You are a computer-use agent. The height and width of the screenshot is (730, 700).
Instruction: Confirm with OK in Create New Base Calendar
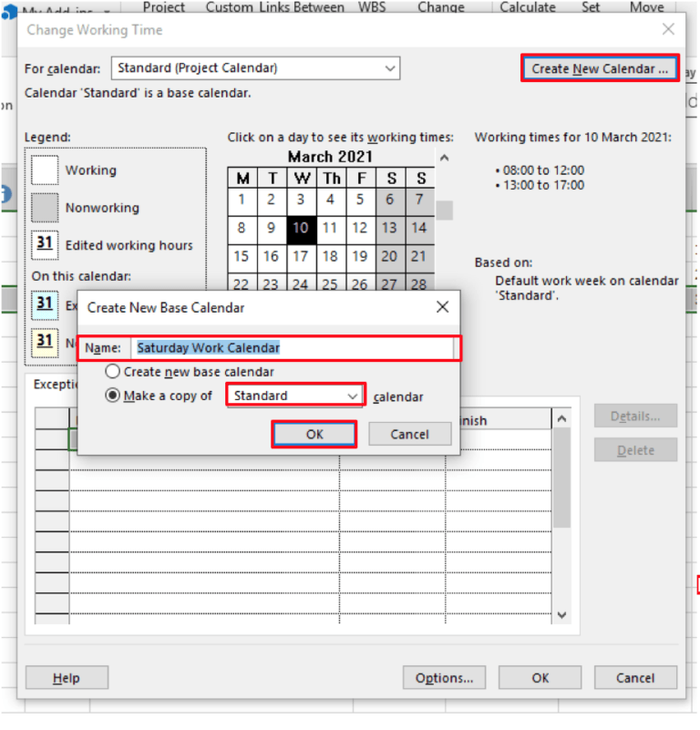point(314,434)
